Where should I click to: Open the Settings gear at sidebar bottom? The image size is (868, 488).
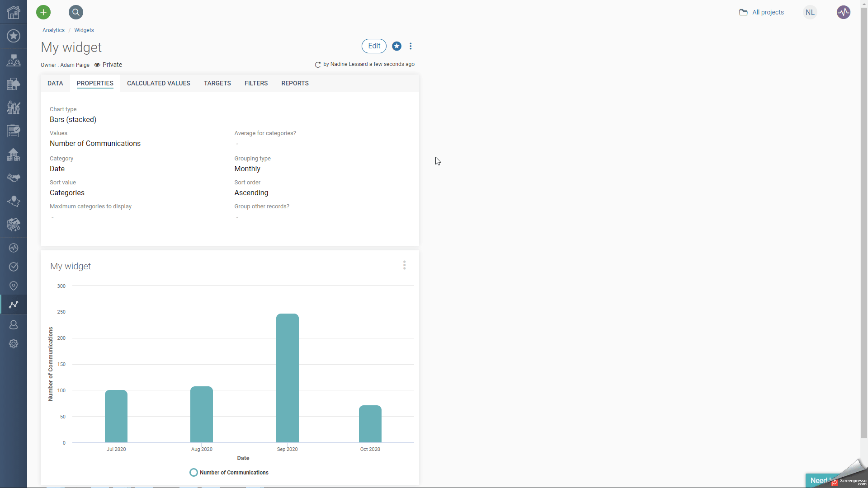[13, 343]
